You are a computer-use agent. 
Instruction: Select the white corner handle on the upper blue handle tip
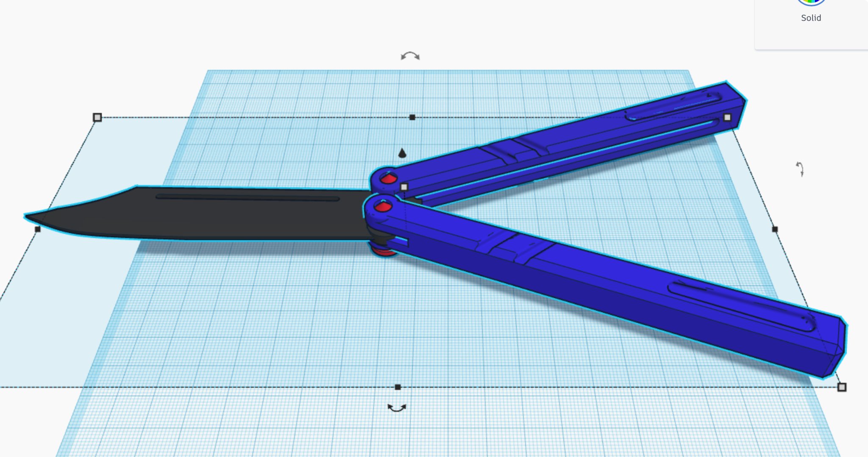(x=727, y=117)
